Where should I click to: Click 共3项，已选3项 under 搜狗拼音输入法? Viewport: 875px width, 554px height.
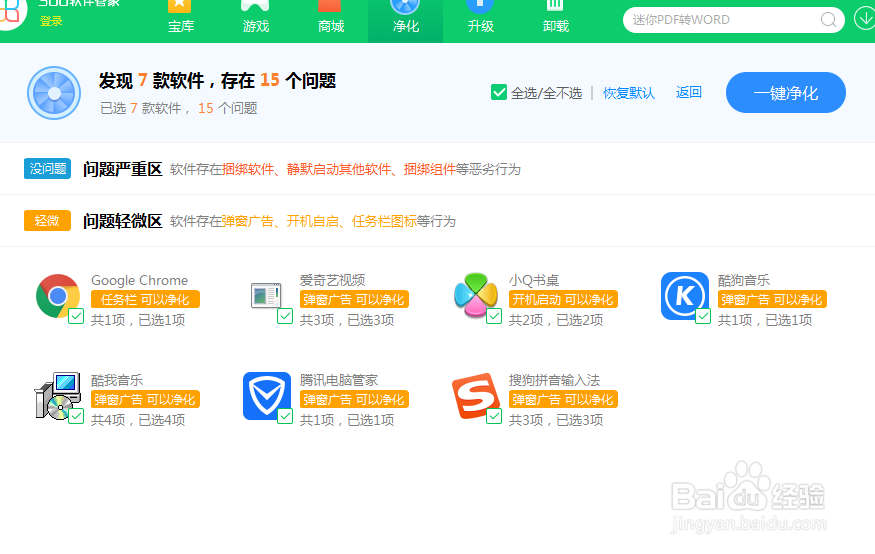[x=556, y=420]
